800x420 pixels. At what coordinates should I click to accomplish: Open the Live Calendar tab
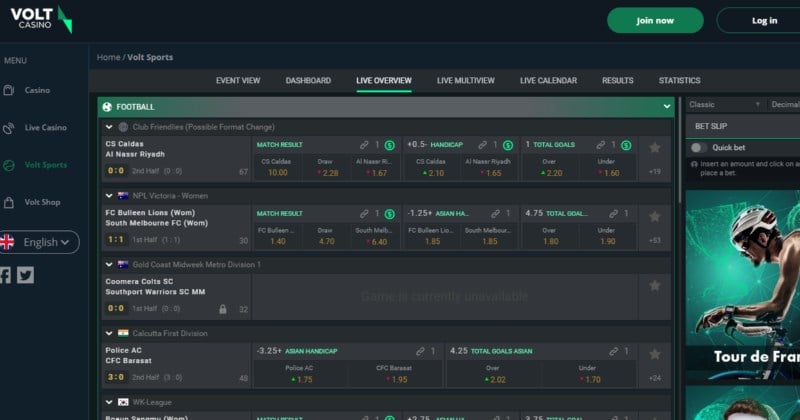coord(548,81)
